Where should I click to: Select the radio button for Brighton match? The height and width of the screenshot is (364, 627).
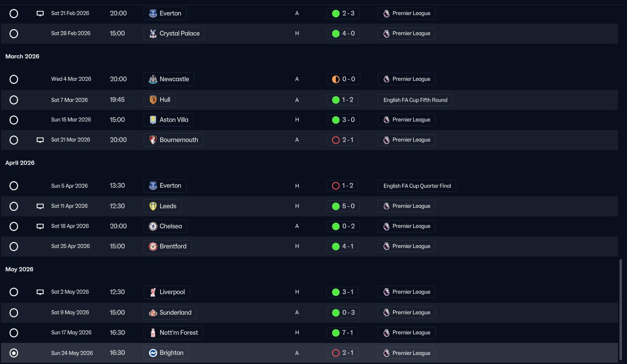tap(14, 353)
